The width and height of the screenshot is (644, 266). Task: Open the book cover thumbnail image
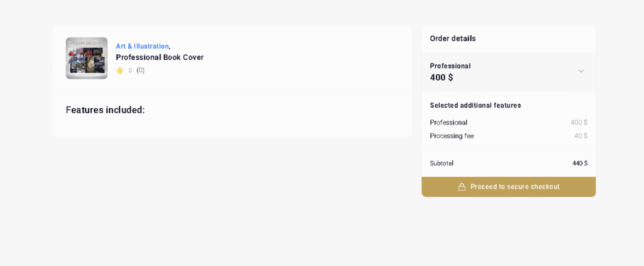pos(87,58)
